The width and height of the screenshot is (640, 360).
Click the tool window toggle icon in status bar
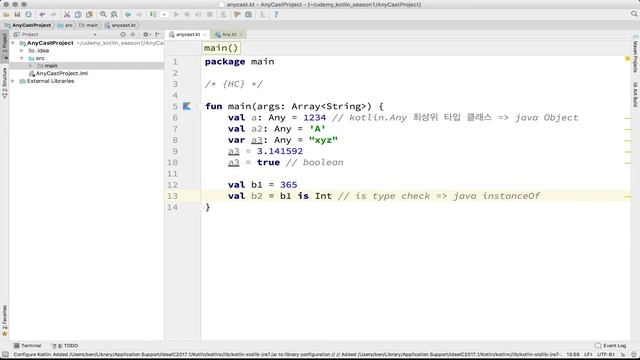coord(5,354)
